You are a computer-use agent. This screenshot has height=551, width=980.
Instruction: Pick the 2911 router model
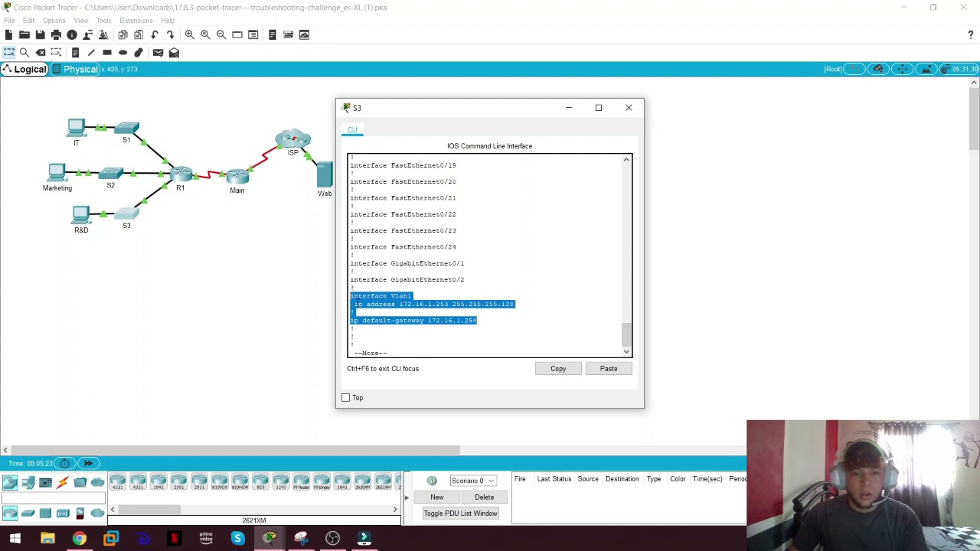click(199, 481)
